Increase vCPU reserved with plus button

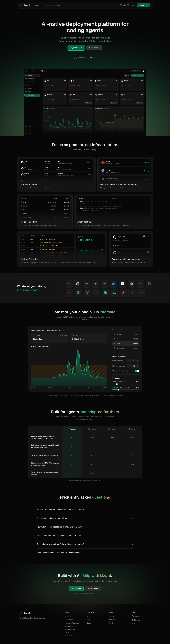(138, 361)
